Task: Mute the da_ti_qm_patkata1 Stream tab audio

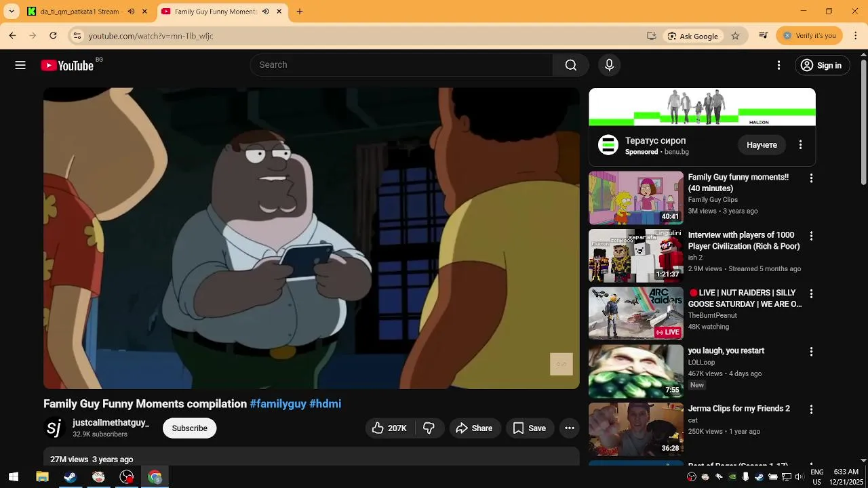Action: pos(131,12)
